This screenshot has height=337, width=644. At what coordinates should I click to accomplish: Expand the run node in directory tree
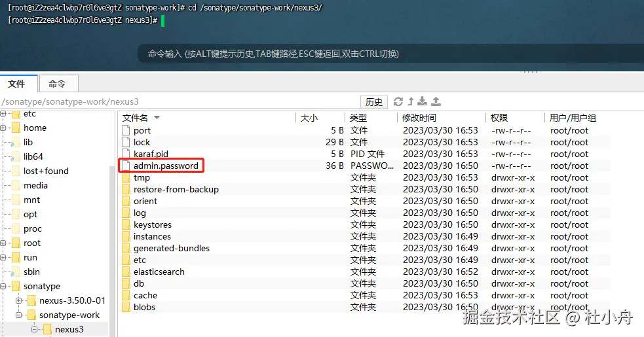pos(3,257)
